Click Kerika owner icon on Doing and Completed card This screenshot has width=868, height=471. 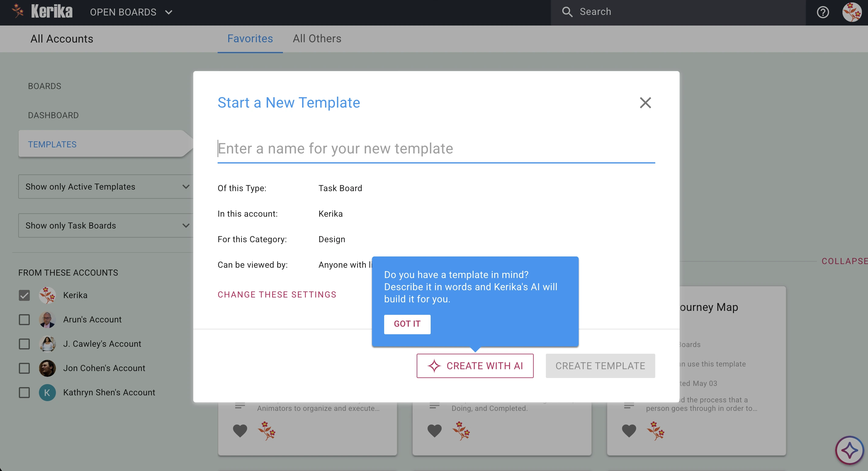pyautogui.click(x=461, y=431)
